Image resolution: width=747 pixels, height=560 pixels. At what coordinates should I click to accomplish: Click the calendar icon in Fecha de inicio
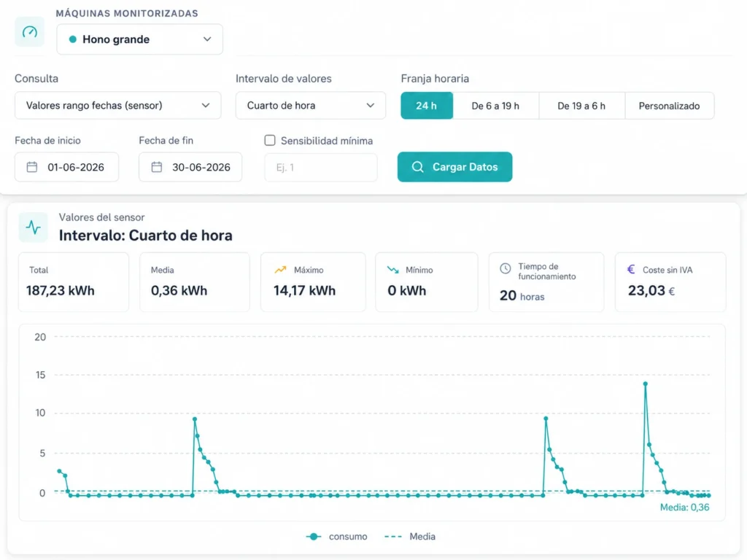(32, 167)
